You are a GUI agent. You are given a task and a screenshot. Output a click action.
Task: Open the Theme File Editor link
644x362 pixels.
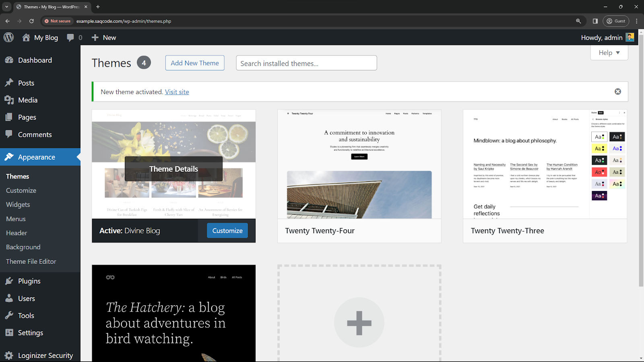(x=31, y=261)
